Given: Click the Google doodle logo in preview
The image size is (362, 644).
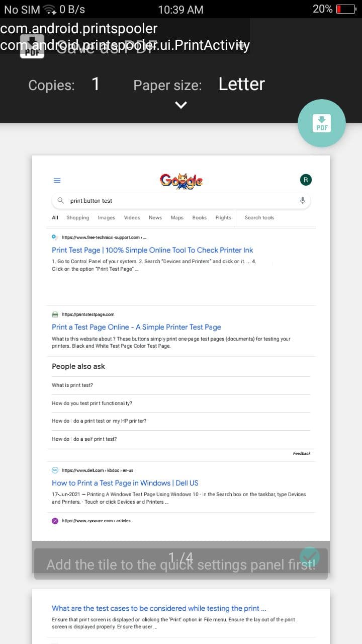Looking at the screenshot, I should point(181,180).
